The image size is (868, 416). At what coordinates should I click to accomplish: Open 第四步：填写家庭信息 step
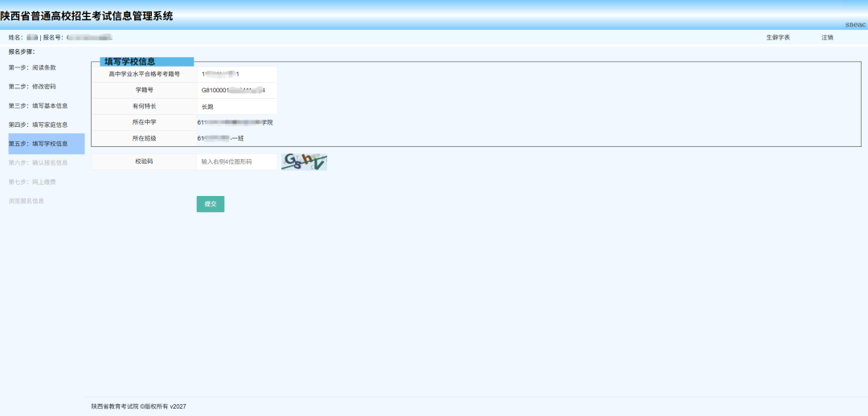pos(39,125)
